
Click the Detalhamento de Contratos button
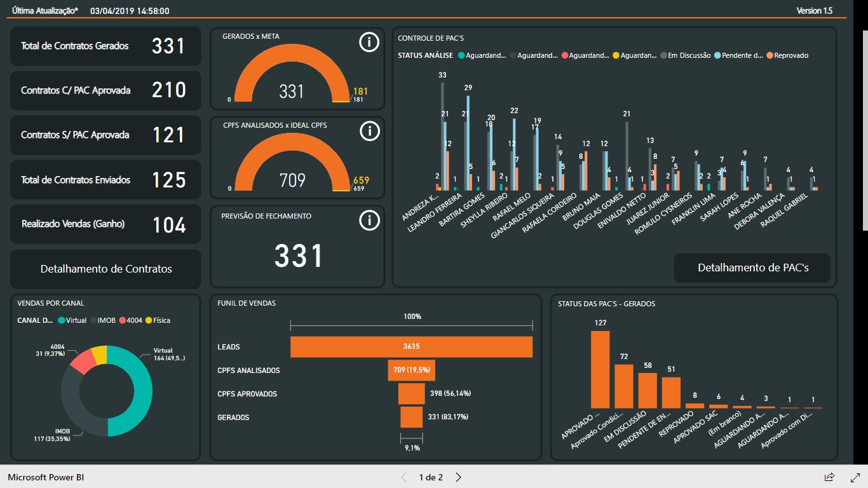tap(105, 269)
